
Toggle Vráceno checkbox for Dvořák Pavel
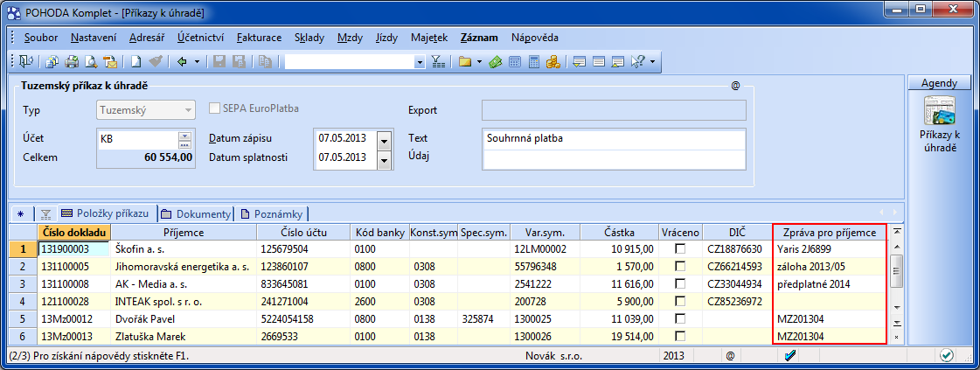coord(681,318)
